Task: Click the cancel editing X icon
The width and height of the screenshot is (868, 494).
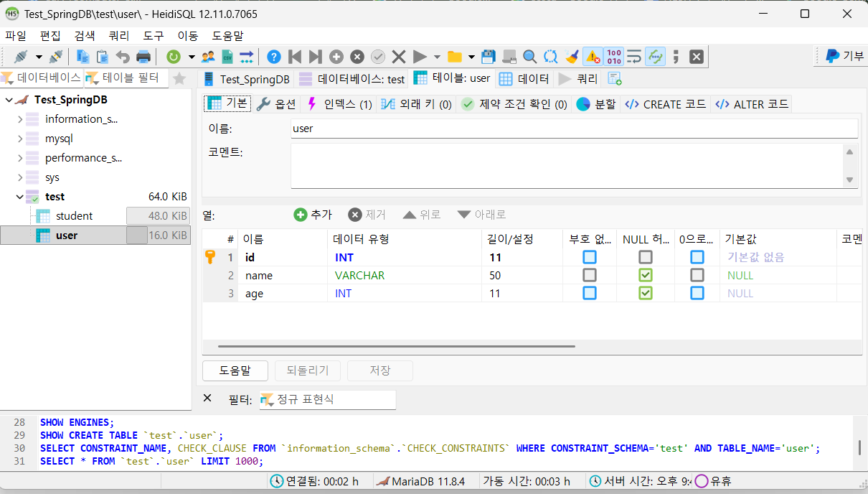Action: pyautogui.click(x=399, y=56)
